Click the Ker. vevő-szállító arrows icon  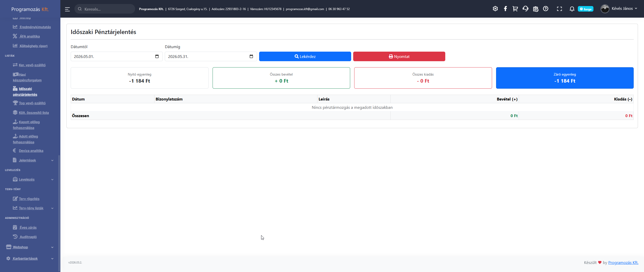tap(15, 65)
